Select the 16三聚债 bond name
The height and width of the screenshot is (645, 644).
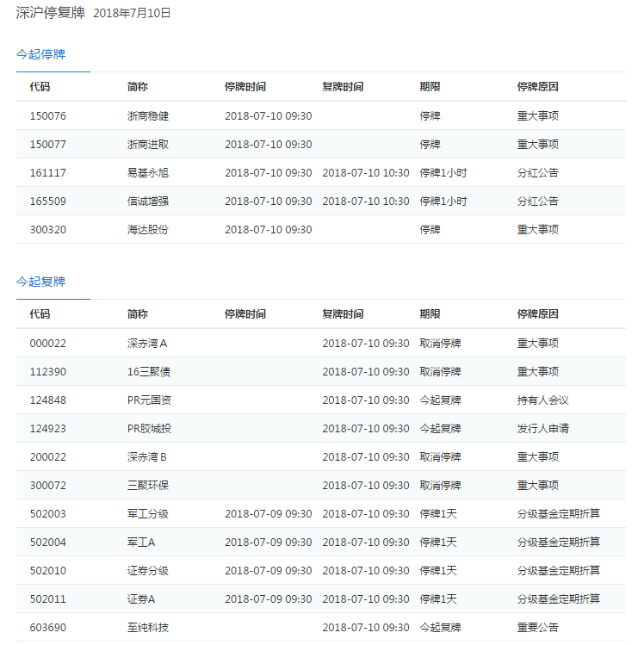(x=147, y=372)
